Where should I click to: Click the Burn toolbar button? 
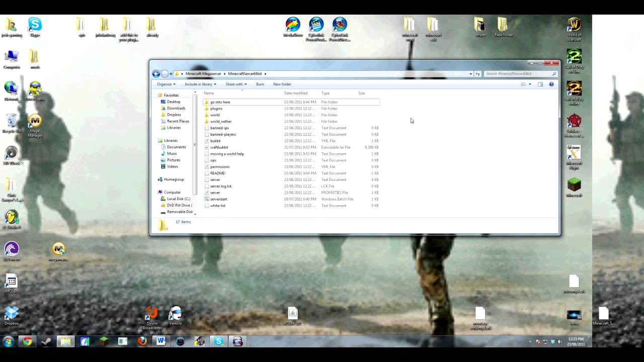click(260, 84)
